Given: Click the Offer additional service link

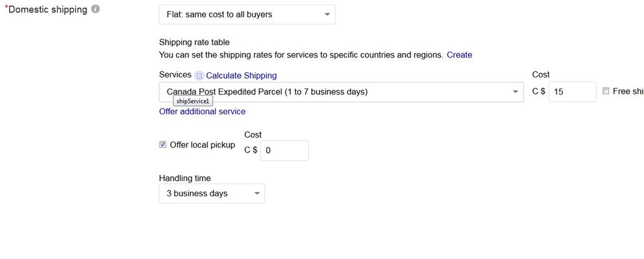Looking at the screenshot, I should 202,111.
